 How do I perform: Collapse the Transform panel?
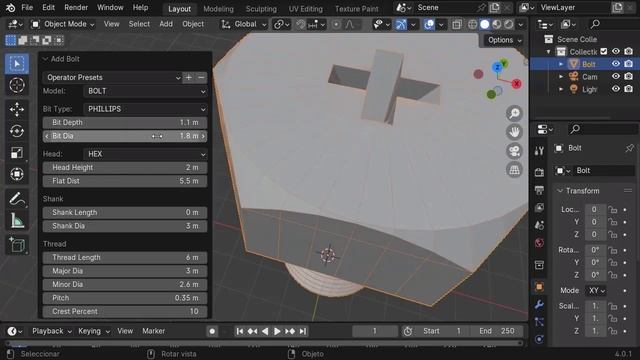click(560, 191)
